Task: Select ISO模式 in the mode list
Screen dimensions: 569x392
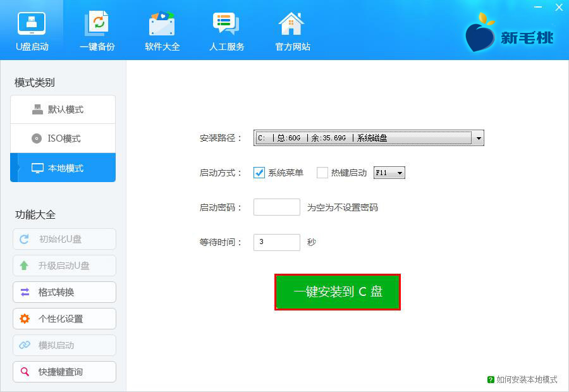Action: pos(63,138)
